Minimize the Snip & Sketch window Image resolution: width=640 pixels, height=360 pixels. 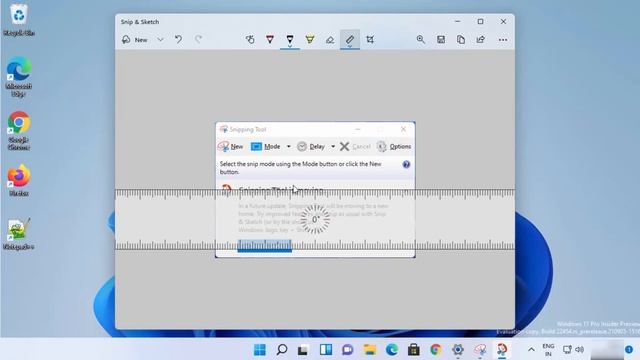[458, 21]
